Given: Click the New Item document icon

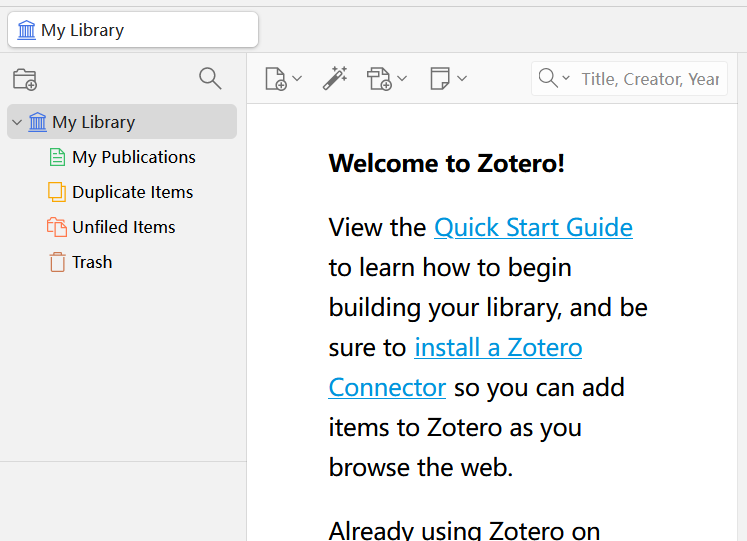Looking at the screenshot, I should click(276, 79).
